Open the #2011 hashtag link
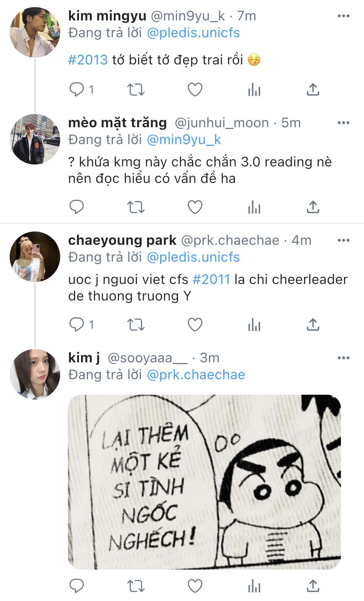This screenshot has height=601, width=364. (211, 279)
